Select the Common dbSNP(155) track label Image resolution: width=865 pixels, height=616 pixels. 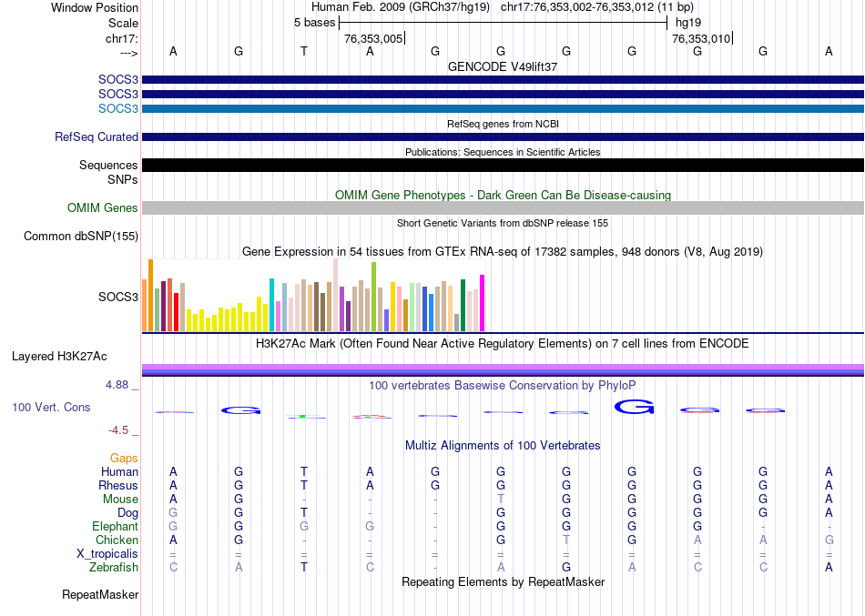pos(81,236)
